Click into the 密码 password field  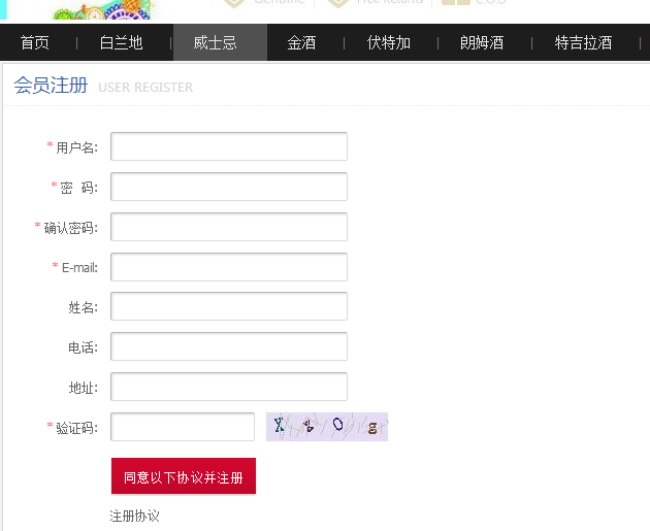[x=229, y=187]
